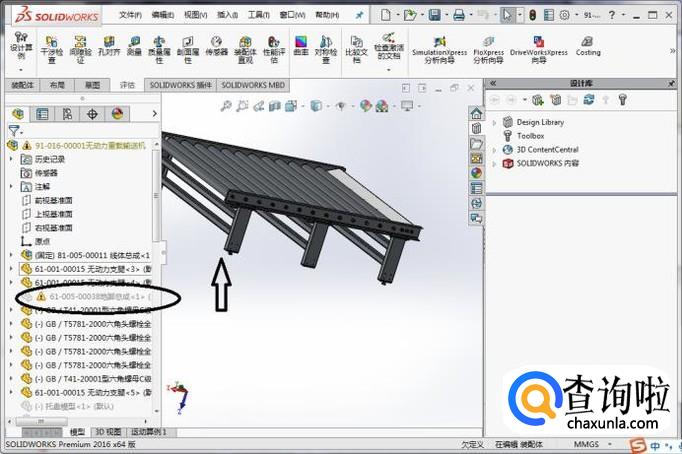
Task: Expand the 注解 annotations tree node
Action: 12,186
